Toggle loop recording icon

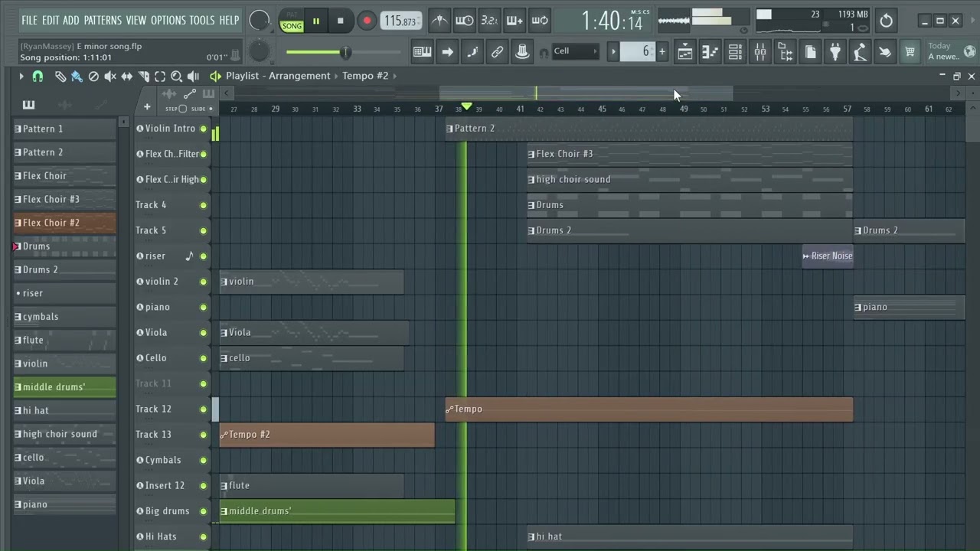(x=540, y=21)
